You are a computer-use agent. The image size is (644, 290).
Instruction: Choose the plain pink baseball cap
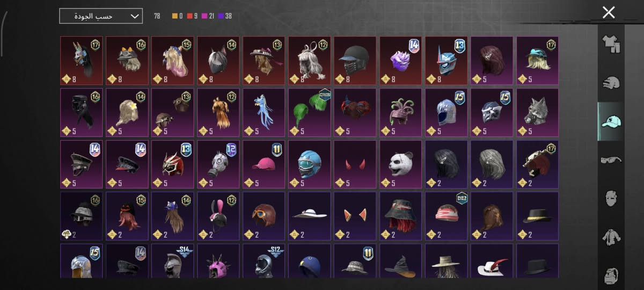click(265, 164)
